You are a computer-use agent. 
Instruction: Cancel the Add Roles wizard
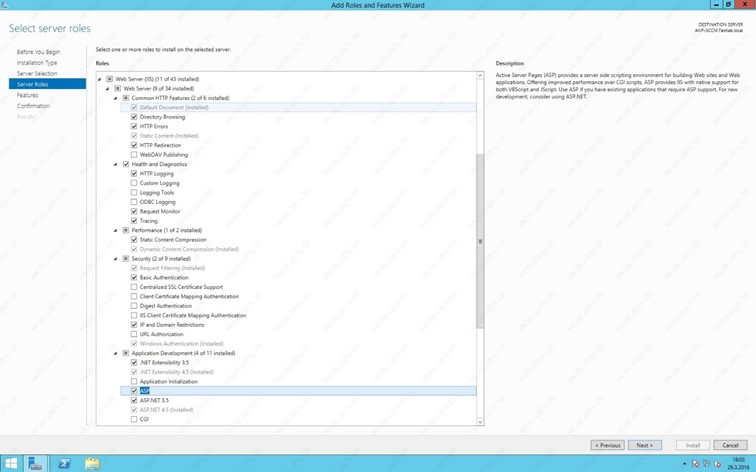pos(730,445)
